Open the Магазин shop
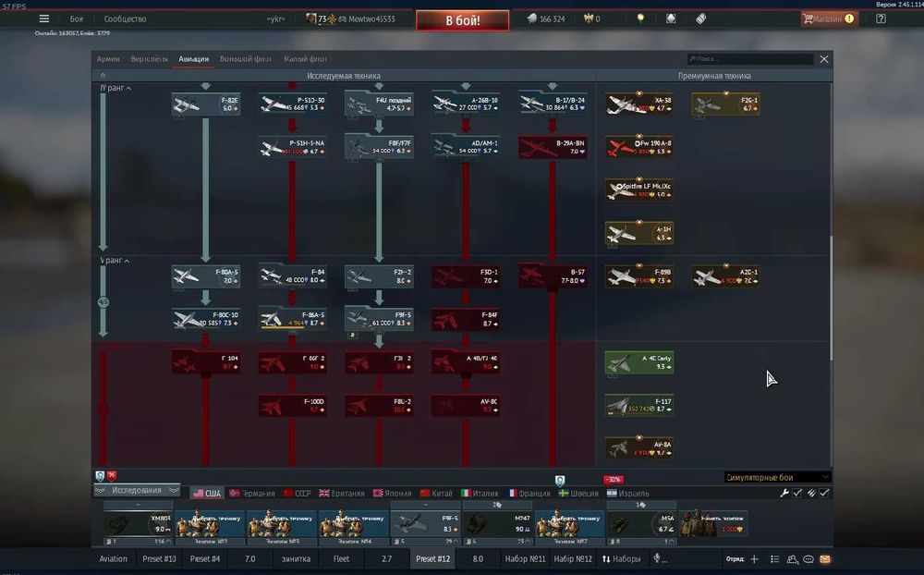The height and width of the screenshot is (575, 924). (x=827, y=18)
